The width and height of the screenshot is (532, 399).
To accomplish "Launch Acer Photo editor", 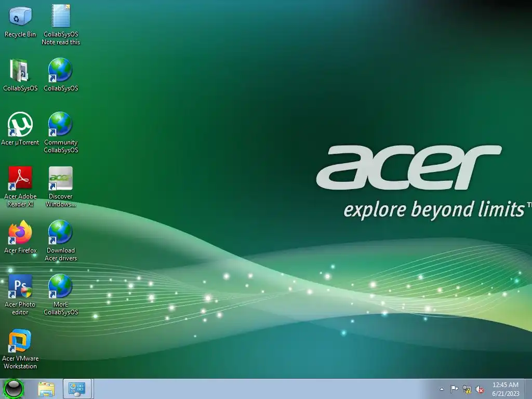I will [20, 295].
